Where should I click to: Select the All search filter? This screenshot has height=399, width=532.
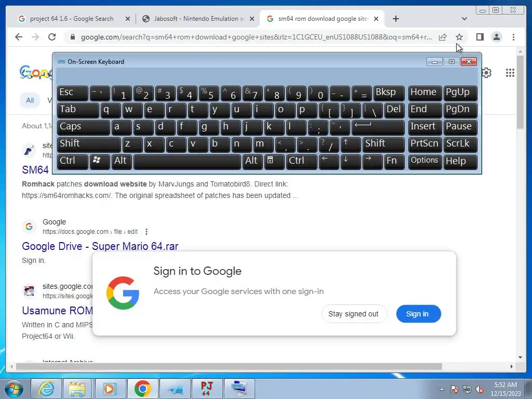[x=30, y=100]
